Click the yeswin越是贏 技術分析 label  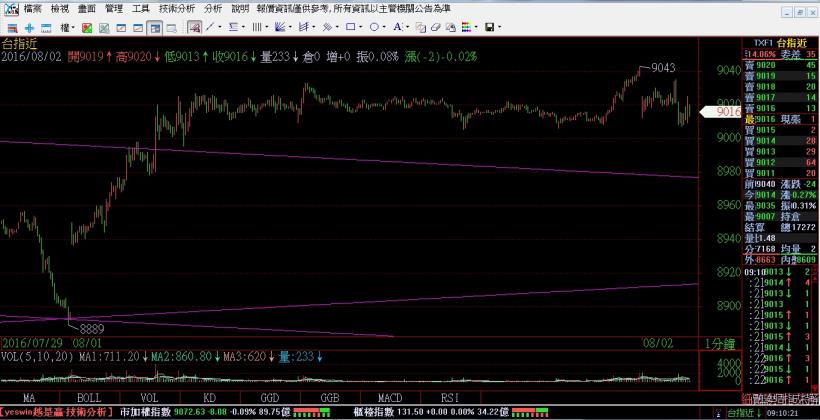click(x=57, y=411)
